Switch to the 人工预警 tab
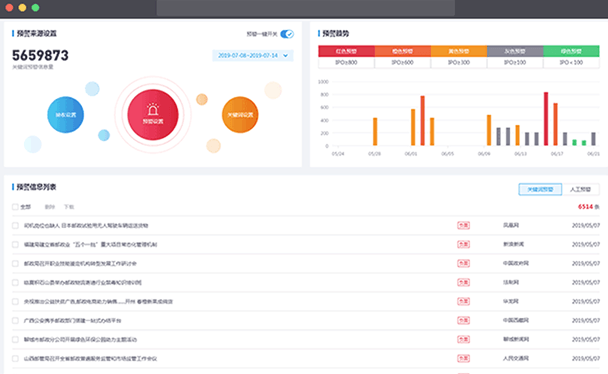Screen dimensions: 608x374 [580, 190]
